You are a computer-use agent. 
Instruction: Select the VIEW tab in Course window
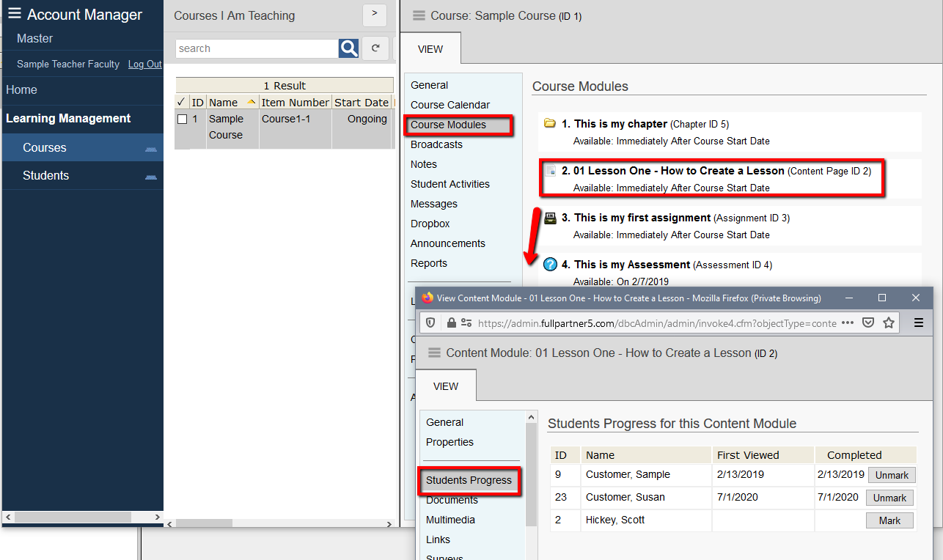point(430,49)
